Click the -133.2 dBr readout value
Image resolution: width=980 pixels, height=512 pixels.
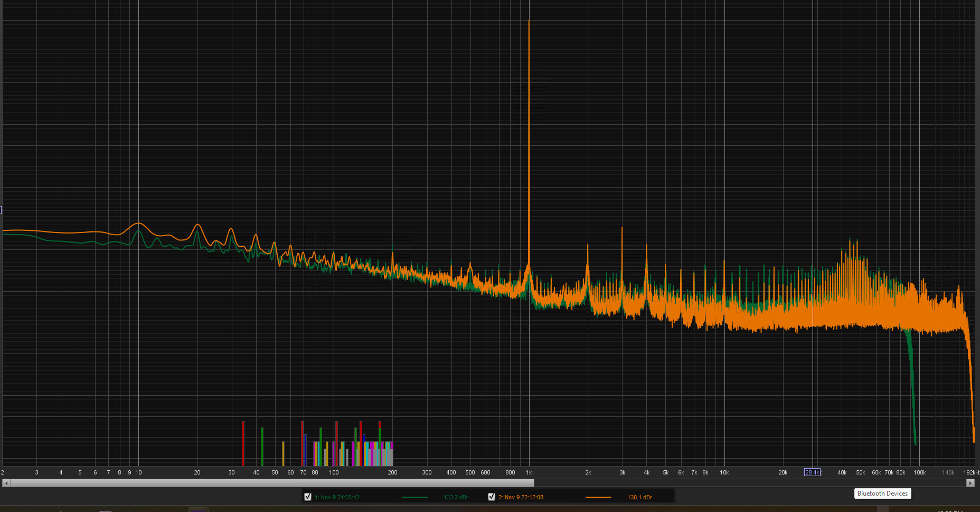coord(455,497)
